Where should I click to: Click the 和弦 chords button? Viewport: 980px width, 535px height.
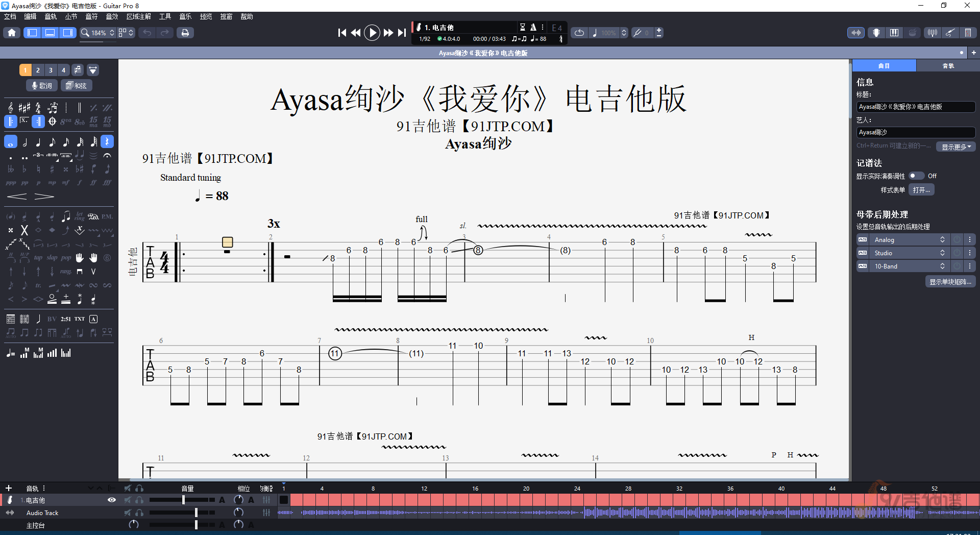(x=77, y=85)
